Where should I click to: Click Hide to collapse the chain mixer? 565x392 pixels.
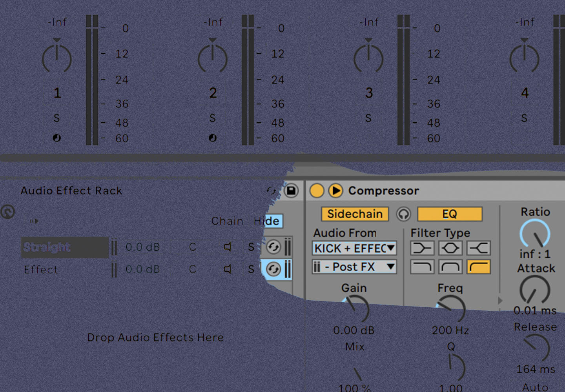point(267,221)
